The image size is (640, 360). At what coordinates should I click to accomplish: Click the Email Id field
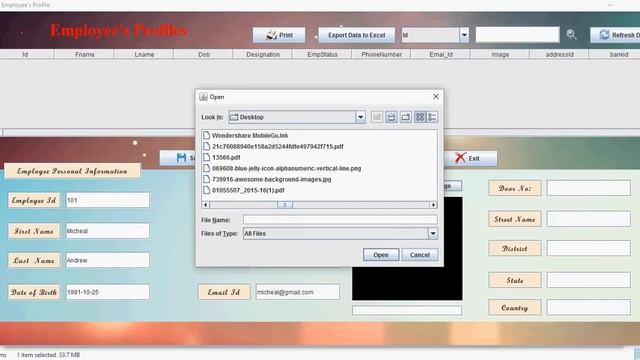click(298, 292)
